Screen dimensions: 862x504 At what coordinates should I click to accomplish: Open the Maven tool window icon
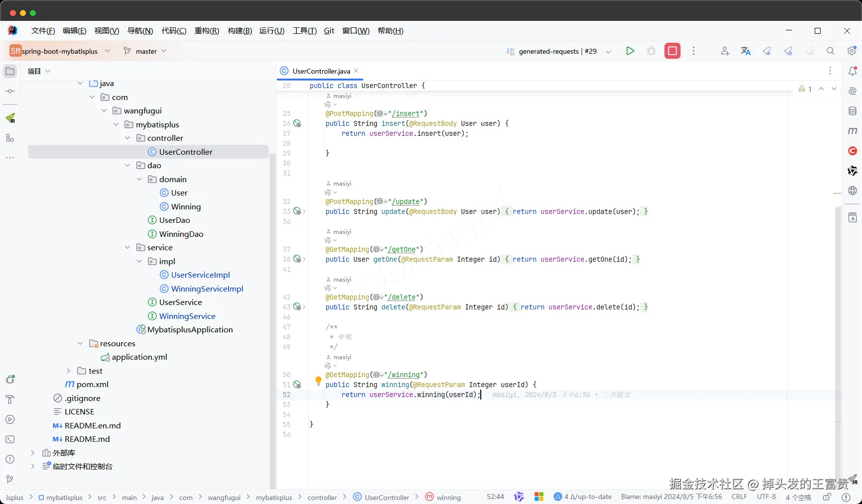[853, 131]
